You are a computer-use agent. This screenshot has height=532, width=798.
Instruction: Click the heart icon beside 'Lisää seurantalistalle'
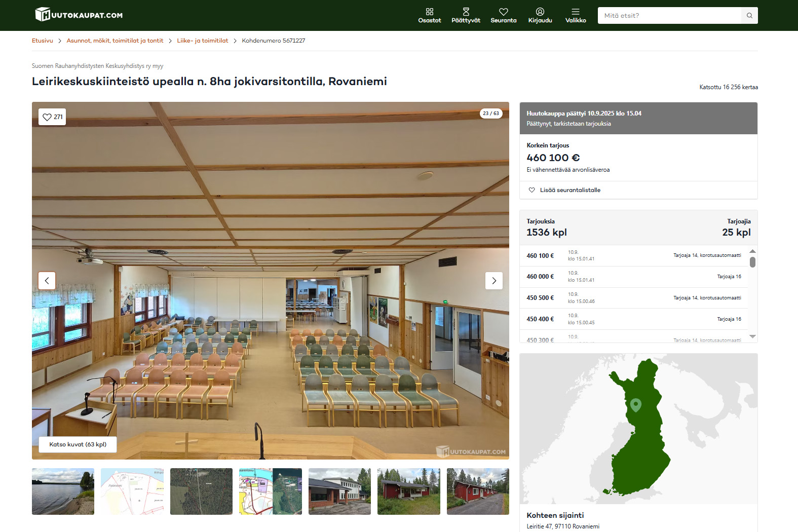[531, 190]
